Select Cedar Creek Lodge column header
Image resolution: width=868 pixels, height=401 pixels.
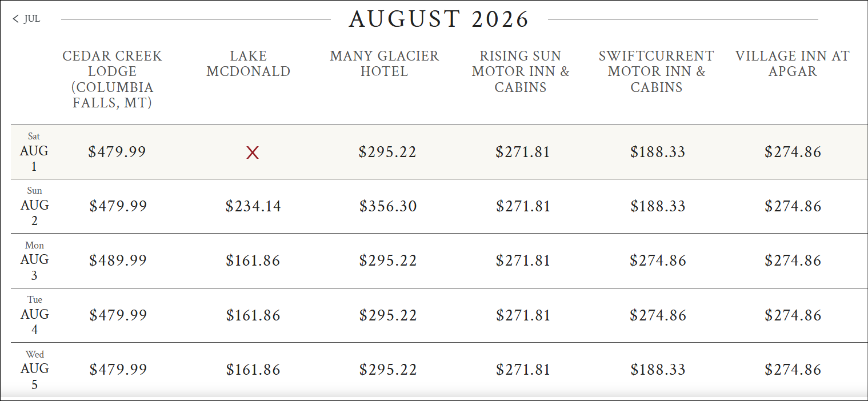tap(112, 79)
